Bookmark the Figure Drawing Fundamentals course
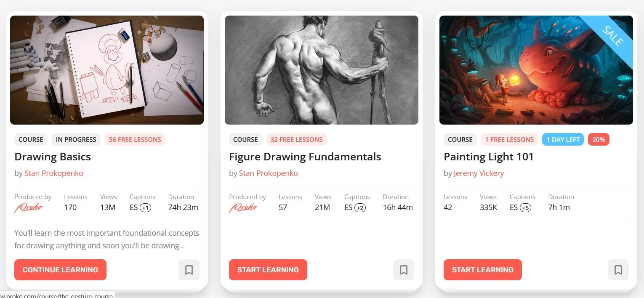The height and width of the screenshot is (298, 644). [404, 270]
